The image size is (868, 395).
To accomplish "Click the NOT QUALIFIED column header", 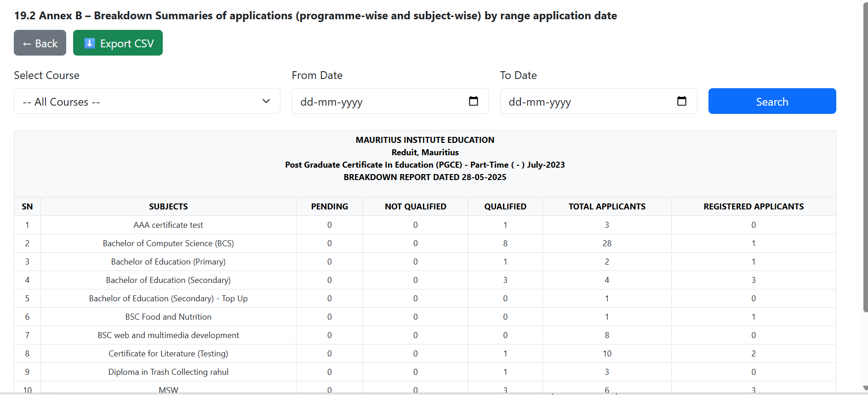I will tap(415, 207).
